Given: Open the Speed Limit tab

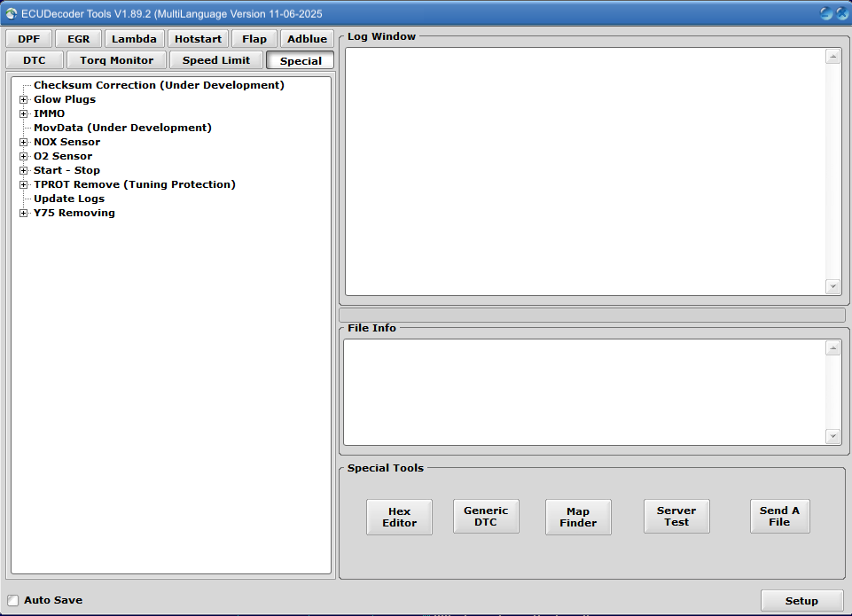Looking at the screenshot, I should pyautogui.click(x=215, y=59).
